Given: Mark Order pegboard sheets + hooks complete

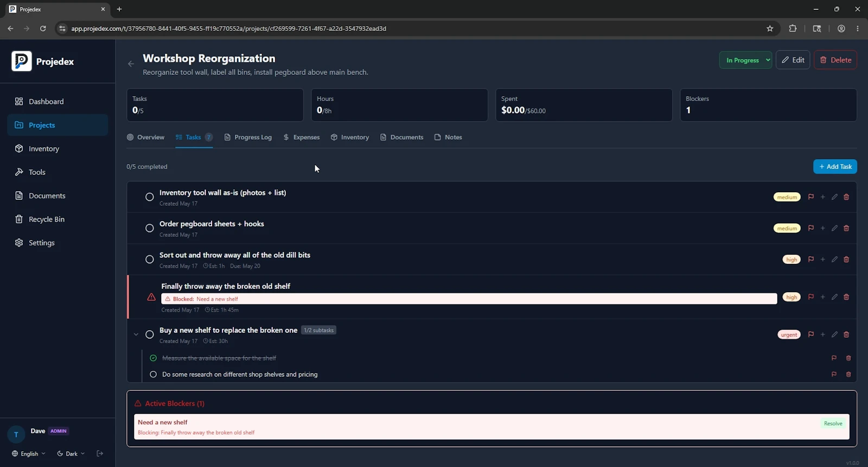Looking at the screenshot, I should click(150, 228).
